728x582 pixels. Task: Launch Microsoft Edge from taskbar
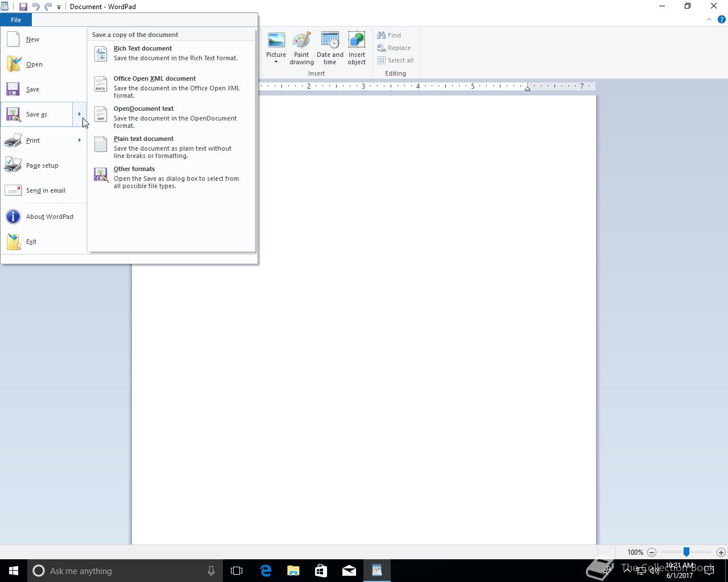[x=266, y=571]
